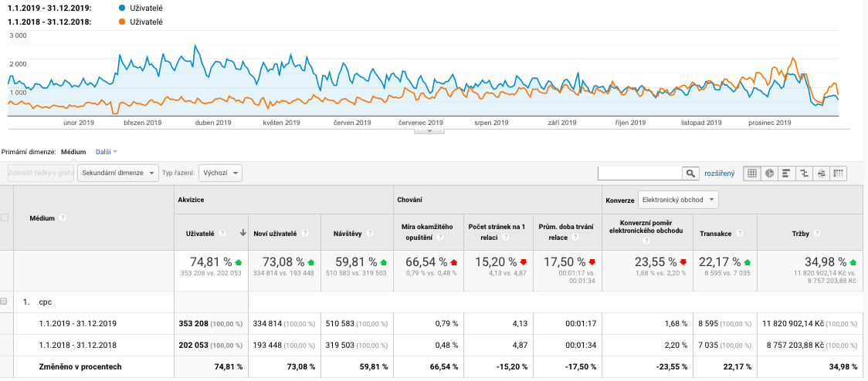
Task: Open Elektronický obchod conversion dropdown
Action: 678,200
